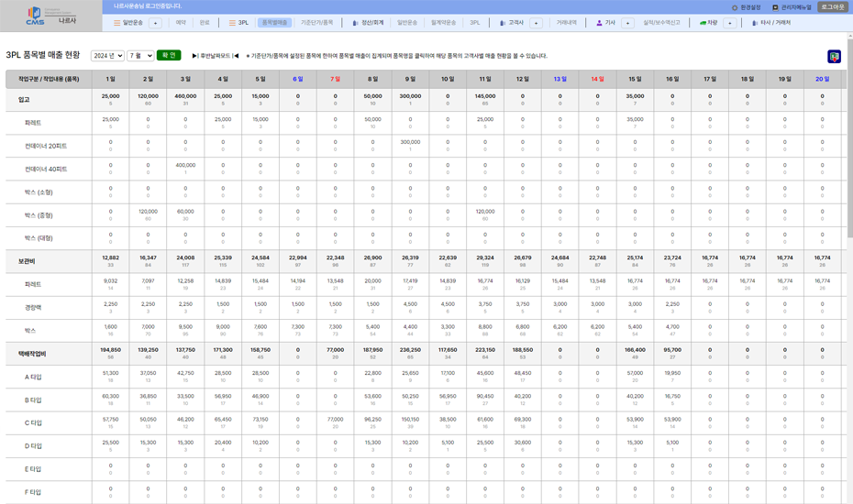853x504 pixels.
Task: Click the 보관비 category row label
Action: [x=26, y=261]
